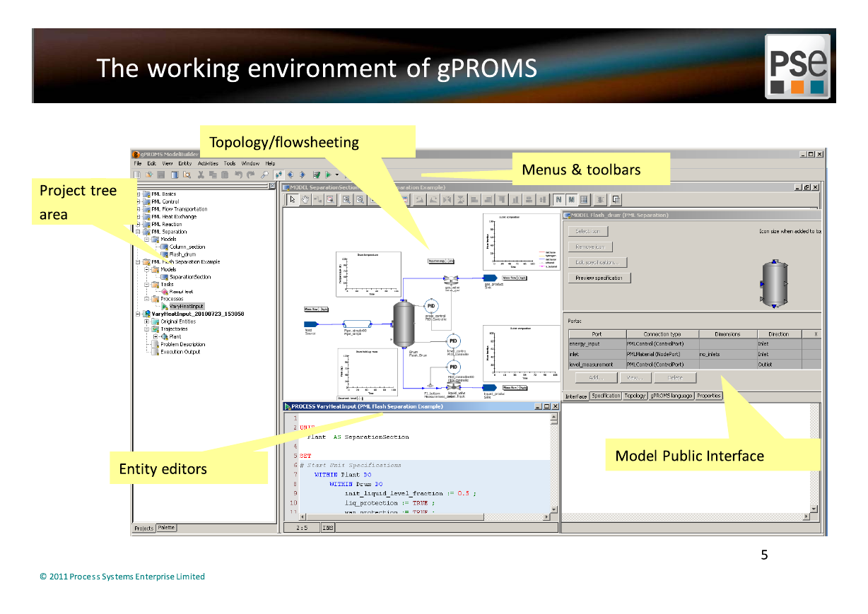Image resolution: width=868 pixels, height=614 pixels.
Task: Expand the PML Heat Exchange node
Action: pos(139,217)
